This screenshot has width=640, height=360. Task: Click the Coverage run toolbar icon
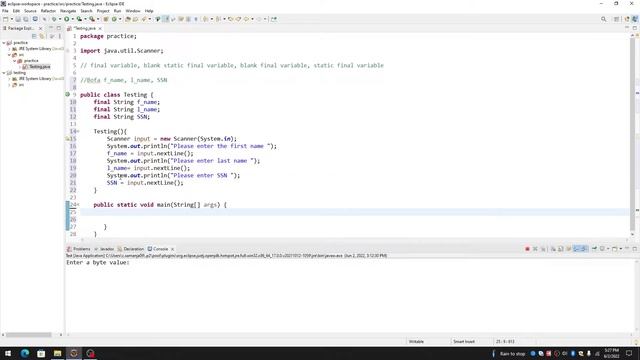point(79,19)
